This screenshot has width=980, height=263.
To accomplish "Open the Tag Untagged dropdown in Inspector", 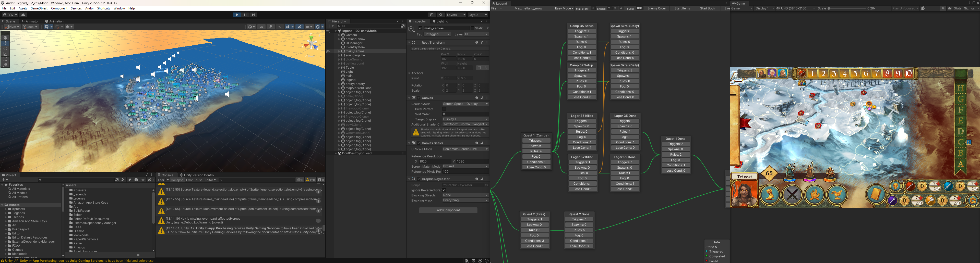I will pos(437,34).
